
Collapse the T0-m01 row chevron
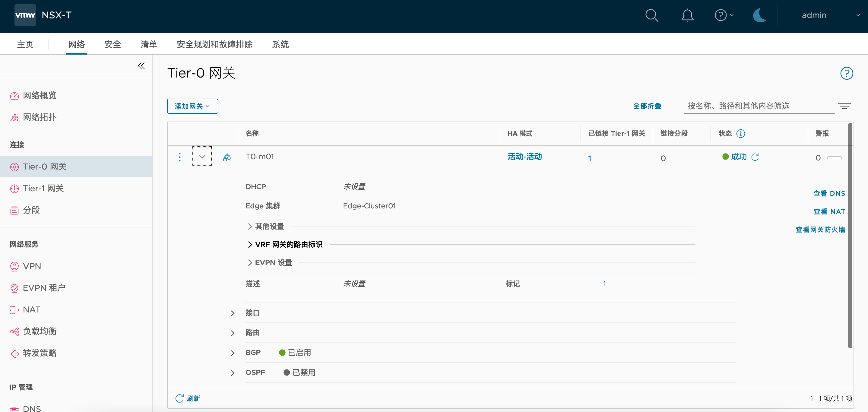click(202, 157)
